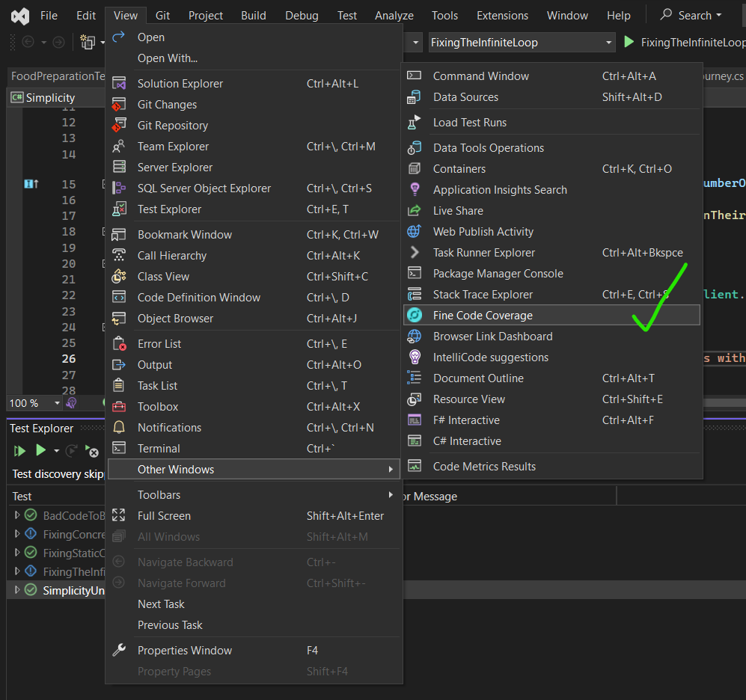
Task: Click the Error List icon
Action: pyautogui.click(x=119, y=343)
